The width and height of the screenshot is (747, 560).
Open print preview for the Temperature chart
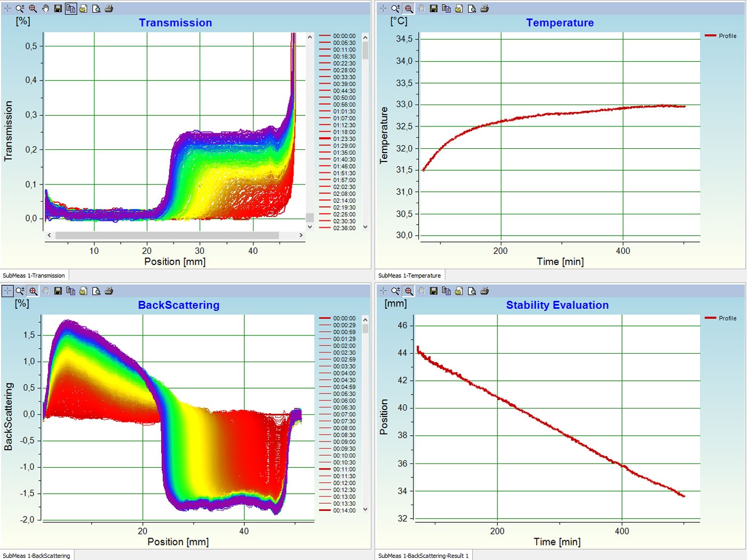point(471,8)
